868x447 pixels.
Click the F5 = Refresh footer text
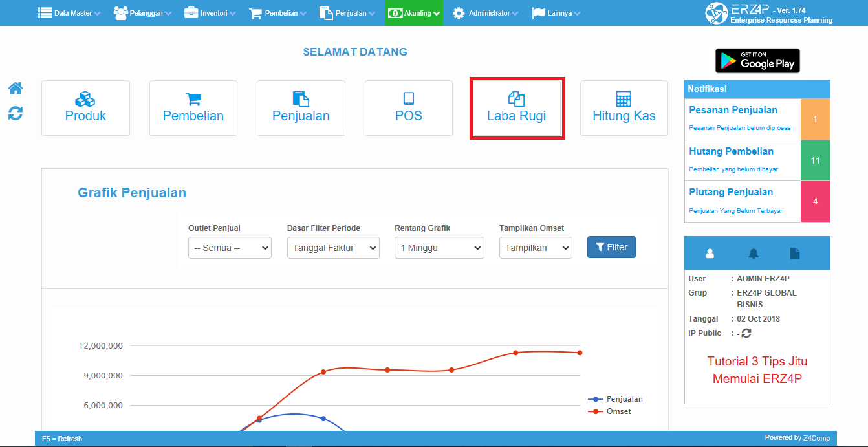[x=62, y=439]
